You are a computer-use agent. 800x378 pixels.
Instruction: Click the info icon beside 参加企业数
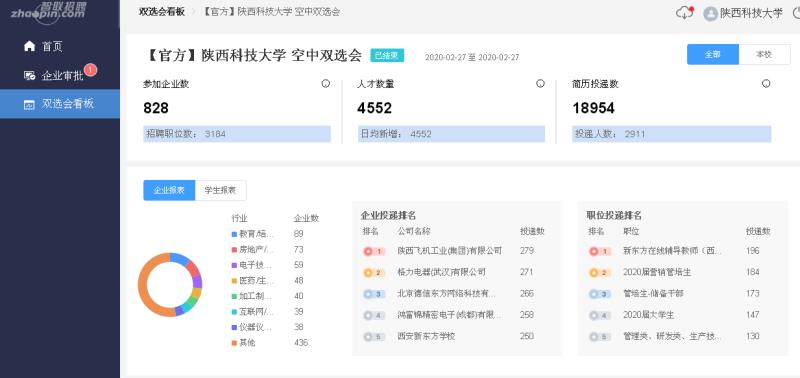coord(326,84)
